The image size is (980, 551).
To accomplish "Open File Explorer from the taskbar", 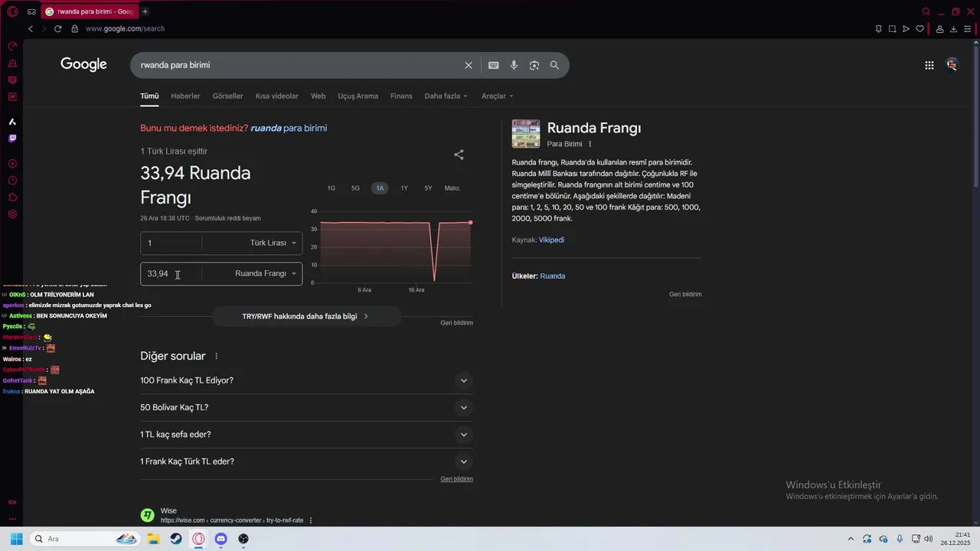I will (x=153, y=539).
